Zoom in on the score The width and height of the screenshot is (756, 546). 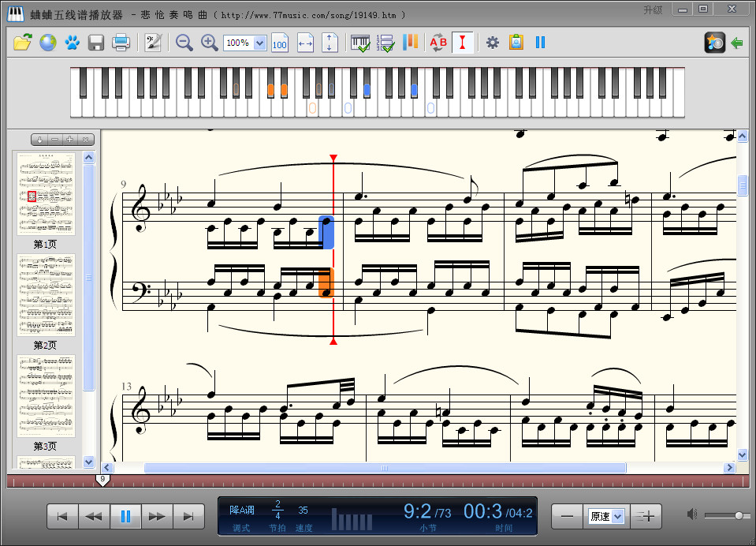tap(209, 43)
